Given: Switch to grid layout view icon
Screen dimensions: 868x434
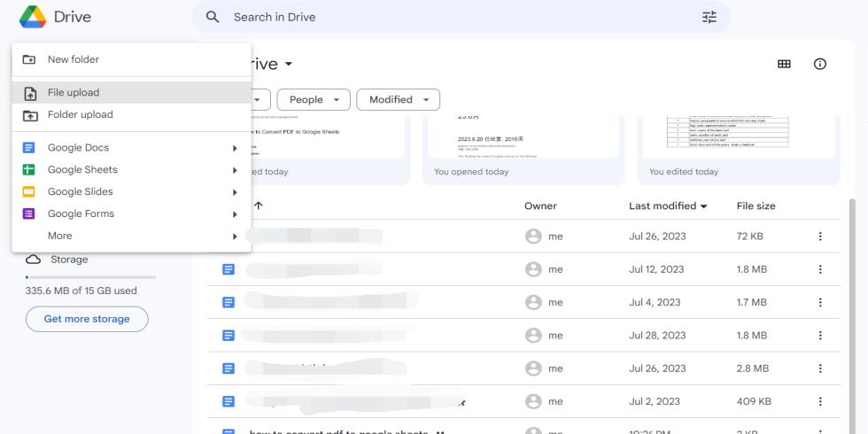Looking at the screenshot, I should pyautogui.click(x=784, y=64).
